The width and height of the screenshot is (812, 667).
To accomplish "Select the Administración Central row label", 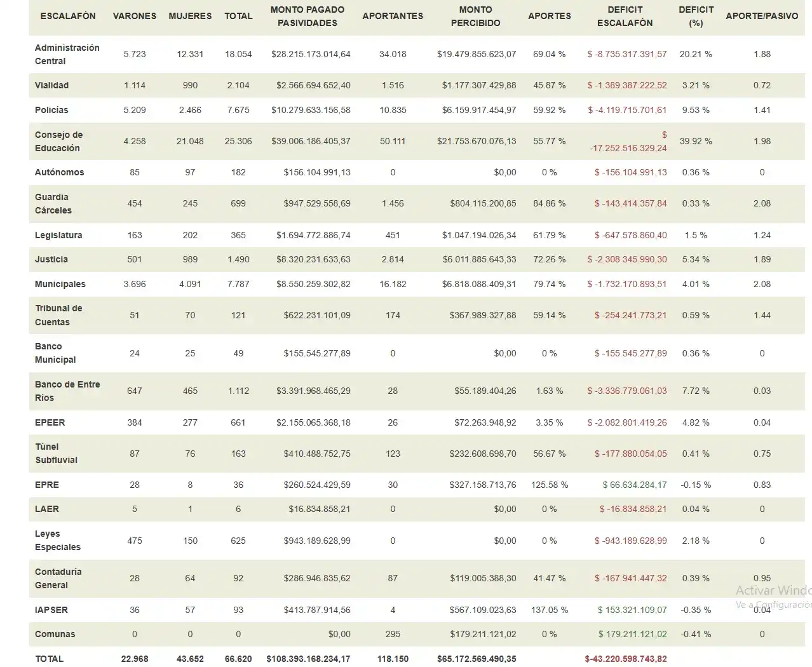I will pos(67,55).
